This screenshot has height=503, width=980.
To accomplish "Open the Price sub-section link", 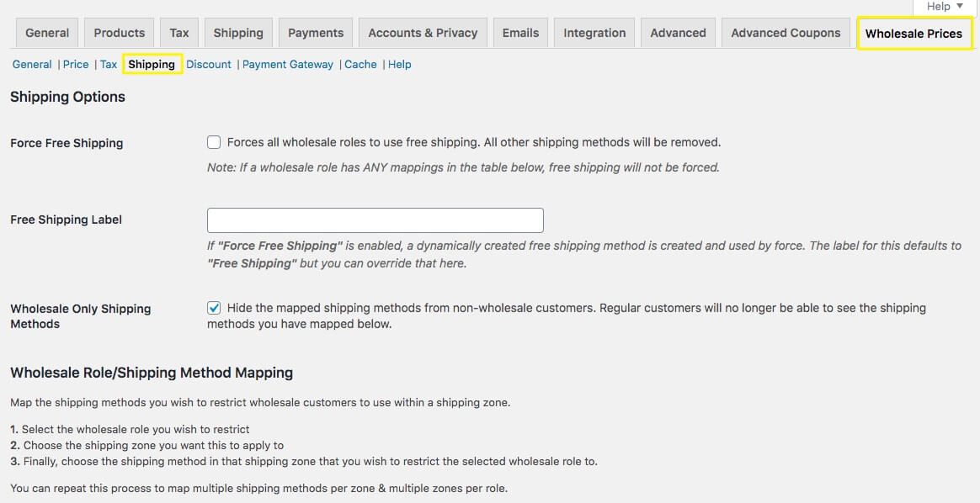I will coord(76,64).
